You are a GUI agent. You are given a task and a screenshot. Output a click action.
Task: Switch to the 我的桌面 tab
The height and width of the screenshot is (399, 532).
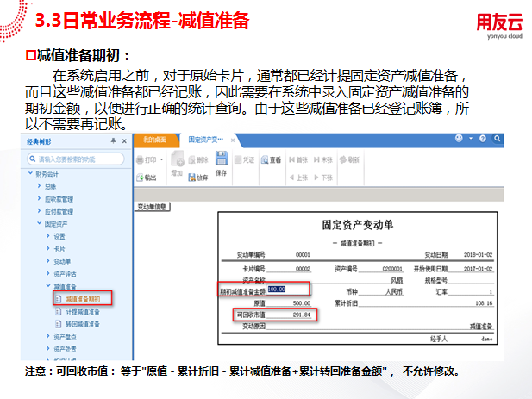click(154, 140)
